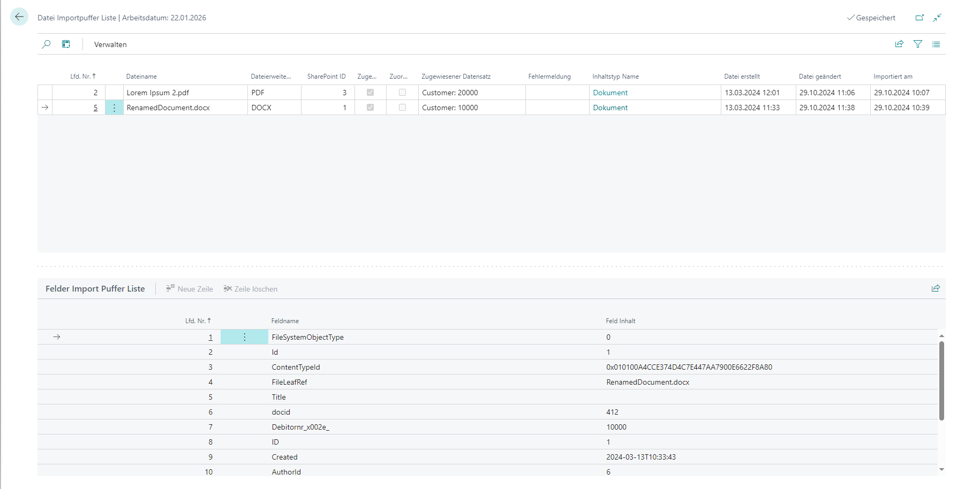Toggle Zuge... checkbox for RenamedDocument.docx
The width and height of the screenshot is (980, 489).
click(370, 108)
